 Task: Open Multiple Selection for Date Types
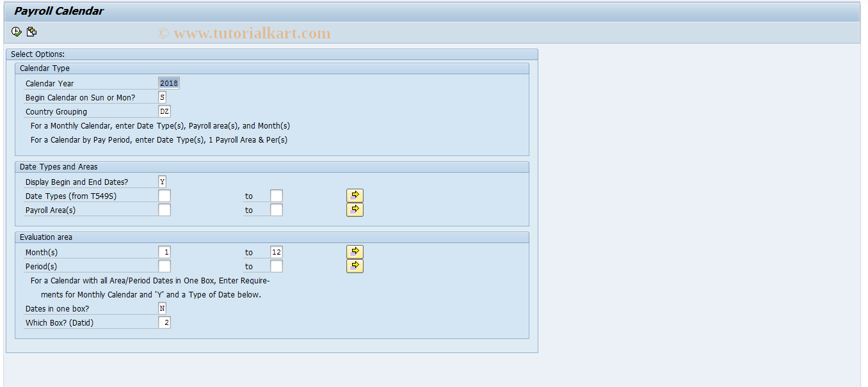(x=355, y=195)
